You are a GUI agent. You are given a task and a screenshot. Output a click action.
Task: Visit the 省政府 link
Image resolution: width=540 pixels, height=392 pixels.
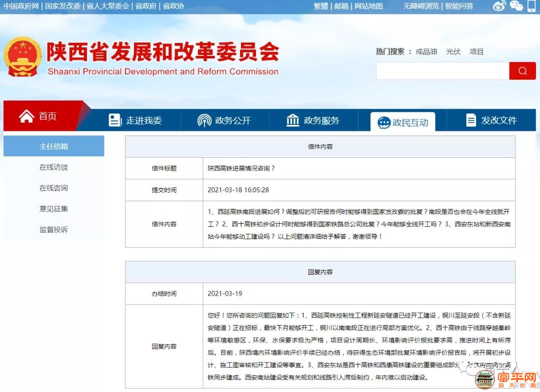(146, 6)
